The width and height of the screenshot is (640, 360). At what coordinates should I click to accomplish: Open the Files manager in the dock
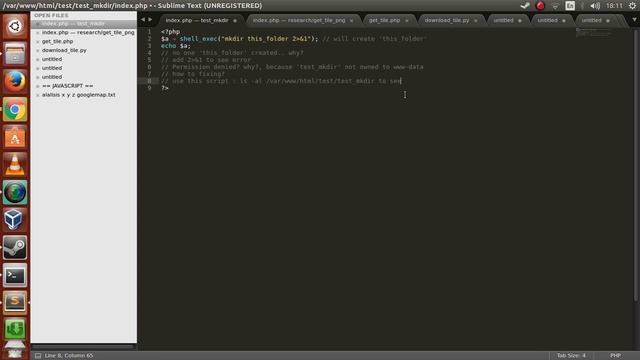15,54
